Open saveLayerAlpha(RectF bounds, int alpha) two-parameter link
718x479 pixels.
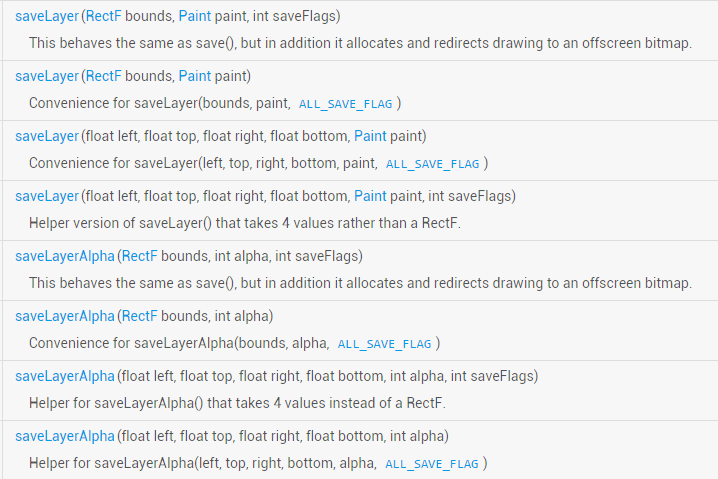65,316
